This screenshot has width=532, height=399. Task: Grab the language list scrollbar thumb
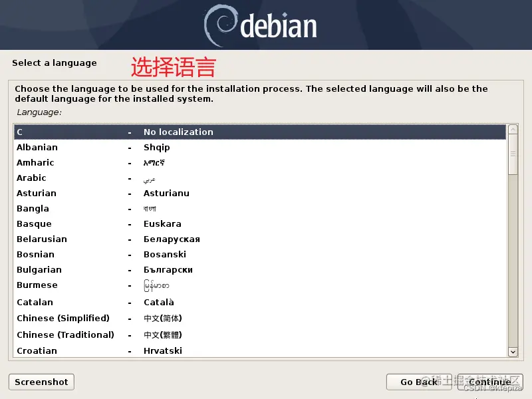[513, 154]
